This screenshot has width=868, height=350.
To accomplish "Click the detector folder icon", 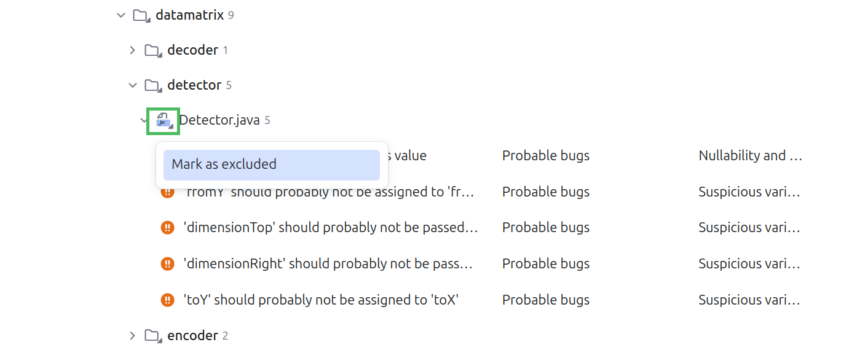I will pyautogui.click(x=152, y=85).
